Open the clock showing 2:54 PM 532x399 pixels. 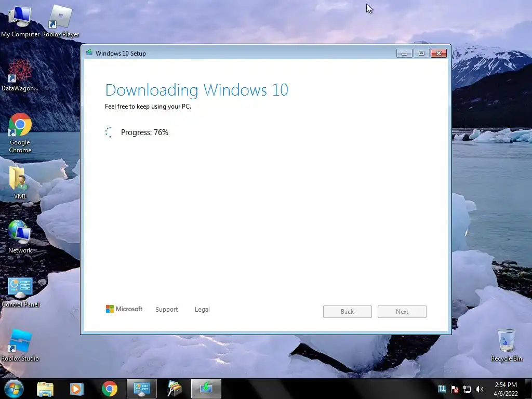click(506, 389)
